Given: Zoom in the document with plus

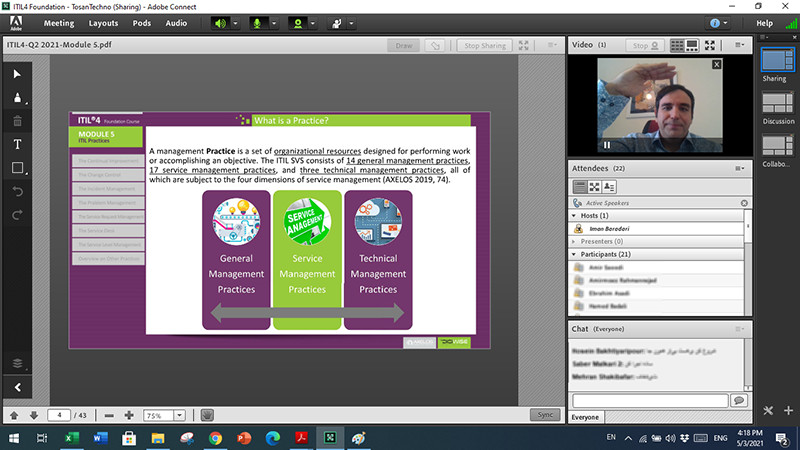Looking at the screenshot, I should point(129,415).
